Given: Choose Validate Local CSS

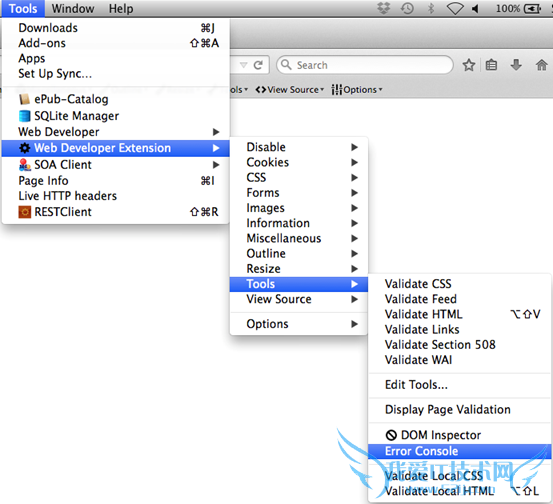Looking at the screenshot, I should pyautogui.click(x=460, y=476).
